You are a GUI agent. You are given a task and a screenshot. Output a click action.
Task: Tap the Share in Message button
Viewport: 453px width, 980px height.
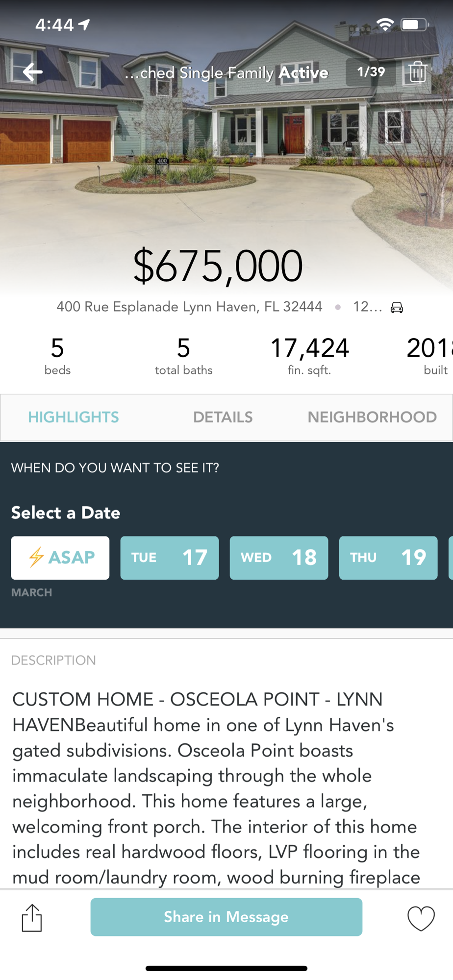tap(226, 917)
